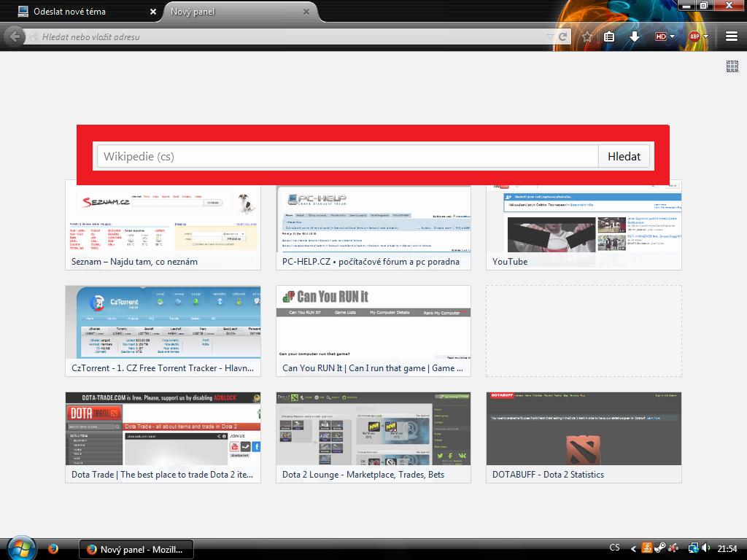Image resolution: width=747 pixels, height=560 pixels.
Task: Click the HD YouTube extension icon
Action: pyautogui.click(x=660, y=36)
